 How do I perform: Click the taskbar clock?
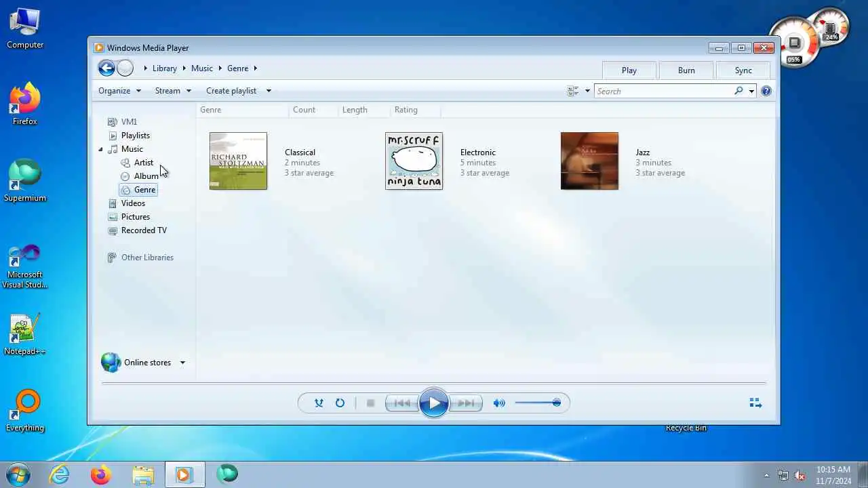833,475
